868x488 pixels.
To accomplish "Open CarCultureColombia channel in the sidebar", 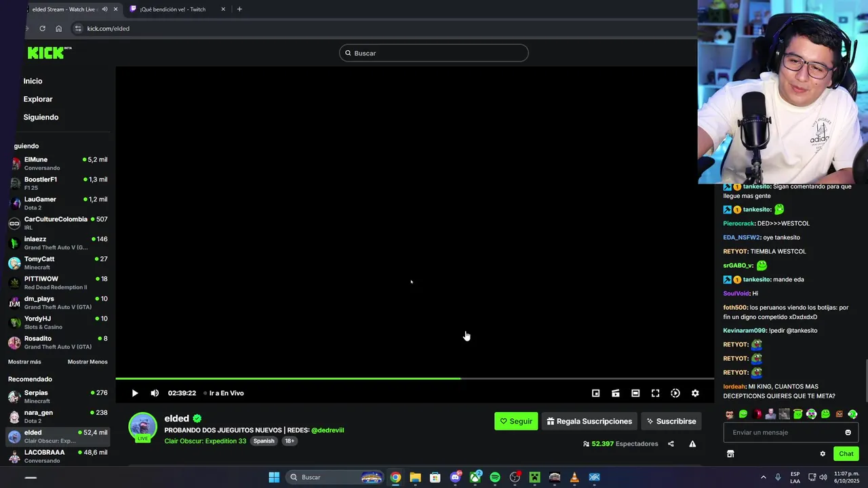I will [58, 223].
